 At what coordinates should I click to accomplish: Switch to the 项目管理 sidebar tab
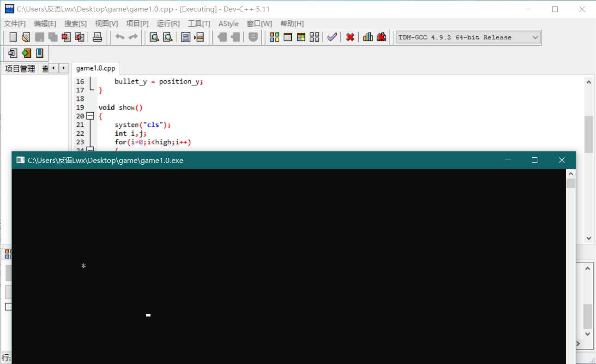click(20, 69)
